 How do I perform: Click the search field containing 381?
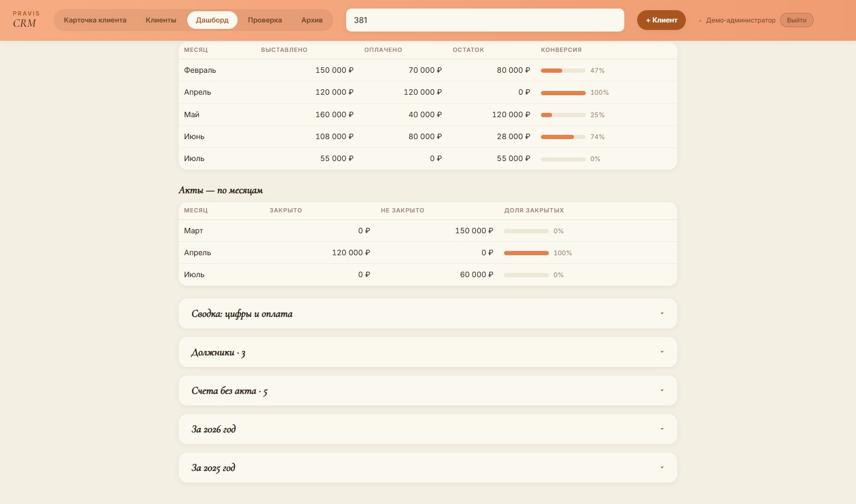(x=485, y=20)
